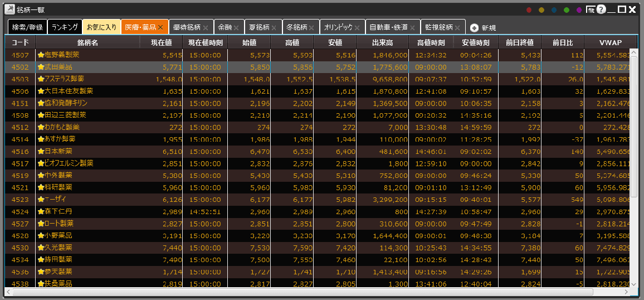Click the pin icon beside 銘柄一覧 title
The image size is (644, 300).
[9, 9]
